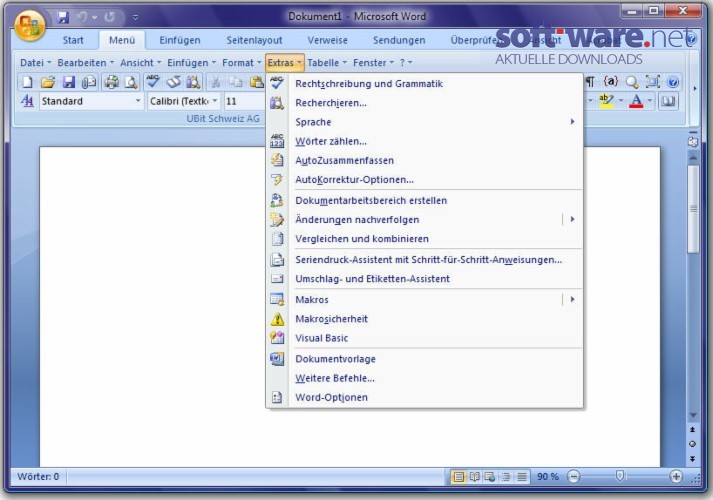Click the Cut scissors icon
This screenshot has width=713, height=500.
click(x=216, y=82)
